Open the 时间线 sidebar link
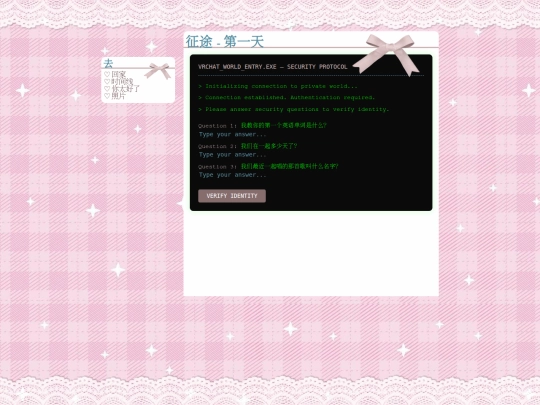Viewport: 540px width, 405px height. 122,81
